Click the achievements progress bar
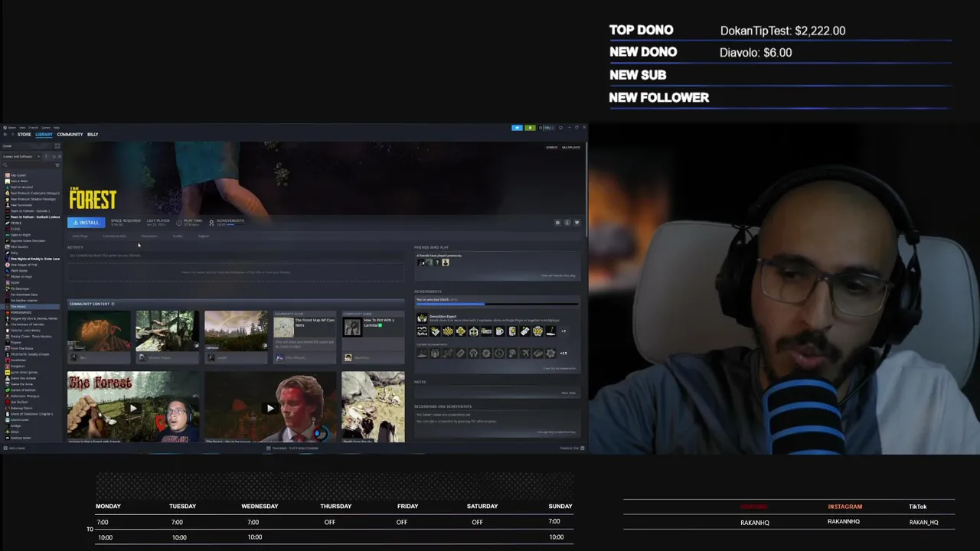Image resolution: width=980 pixels, height=551 pixels. (x=497, y=304)
